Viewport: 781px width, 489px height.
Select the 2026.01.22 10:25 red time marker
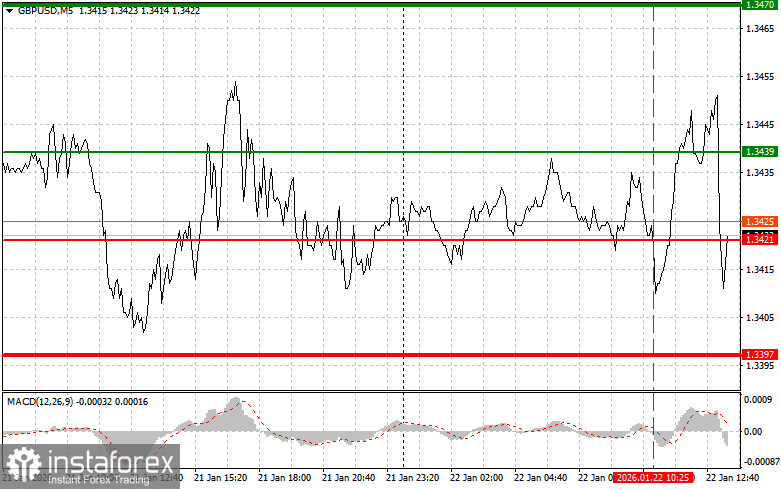point(653,478)
